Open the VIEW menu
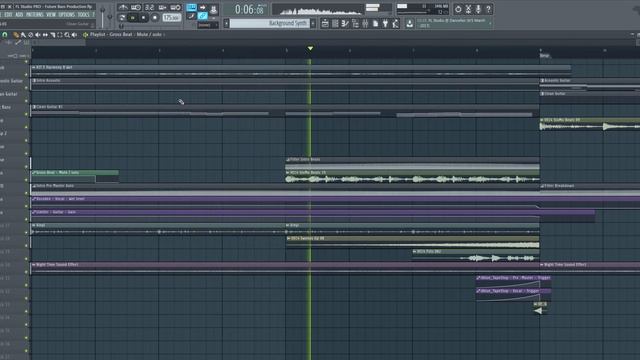Image resolution: width=640 pixels, height=360 pixels. pyautogui.click(x=51, y=15)
